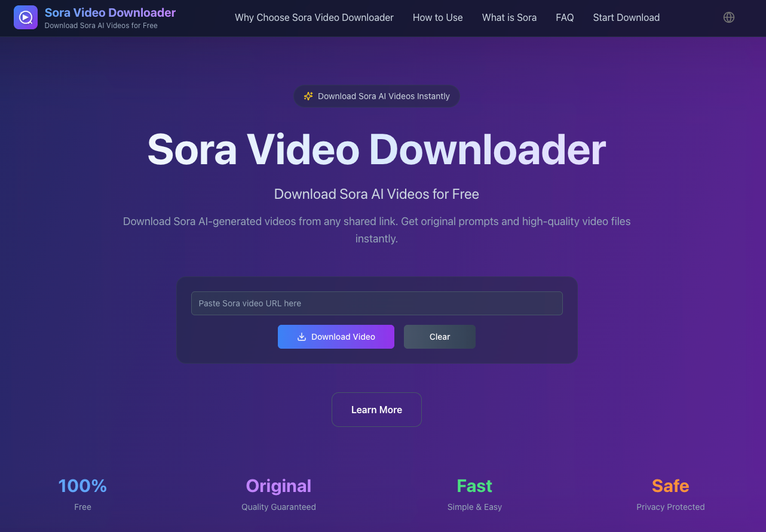Click the Download Video button
Viewport: 766px width, 532px height.
coord(336,337)
